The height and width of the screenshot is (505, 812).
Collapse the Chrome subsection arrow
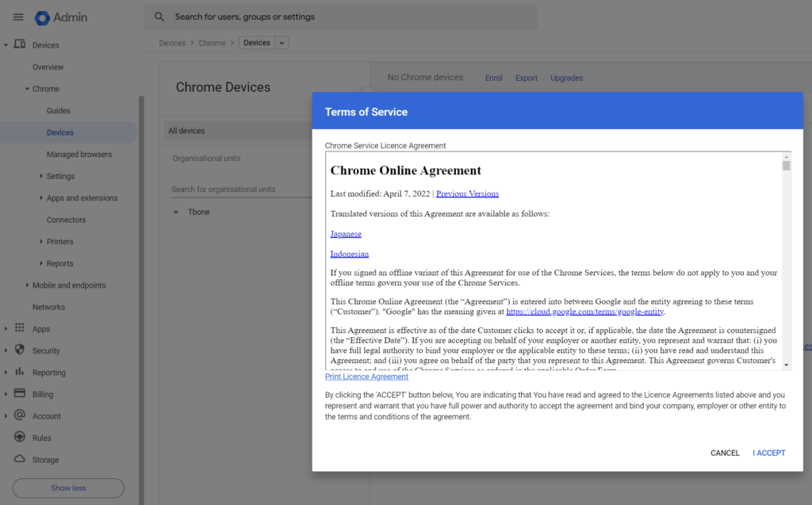click(x=27, y=89)
